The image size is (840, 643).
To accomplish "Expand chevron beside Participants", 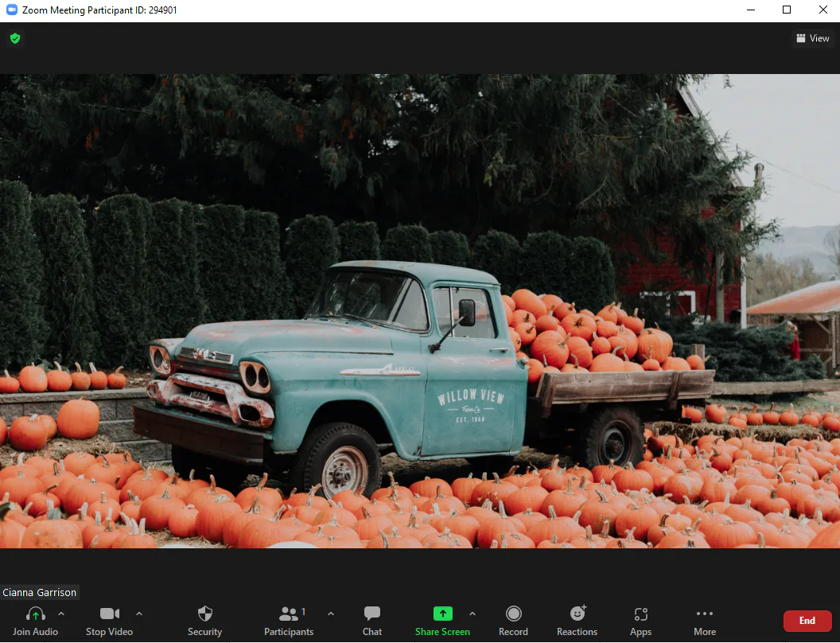I will tap(331, 614).
